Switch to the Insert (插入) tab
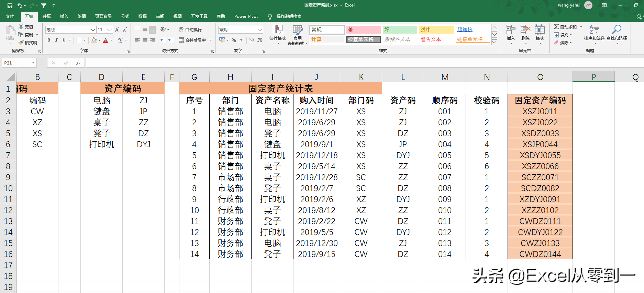Screen dimensions: 644x293 [64, 16]
